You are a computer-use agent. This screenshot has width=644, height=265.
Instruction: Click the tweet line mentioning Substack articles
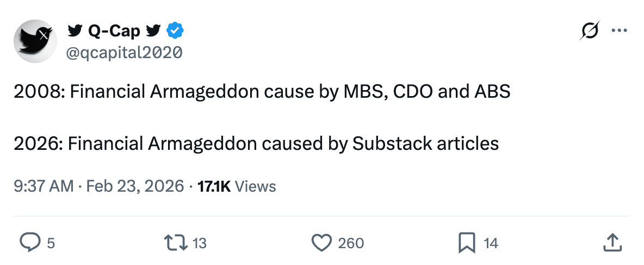pos(256,143)
